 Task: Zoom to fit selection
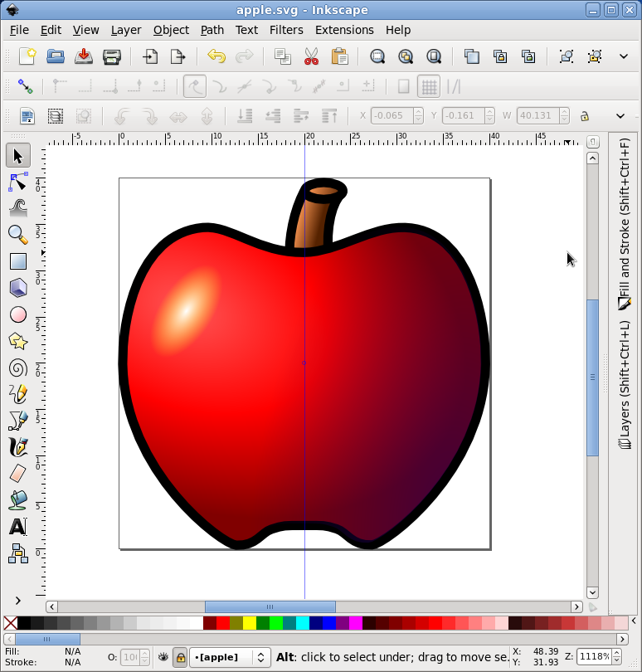[377, 56]
